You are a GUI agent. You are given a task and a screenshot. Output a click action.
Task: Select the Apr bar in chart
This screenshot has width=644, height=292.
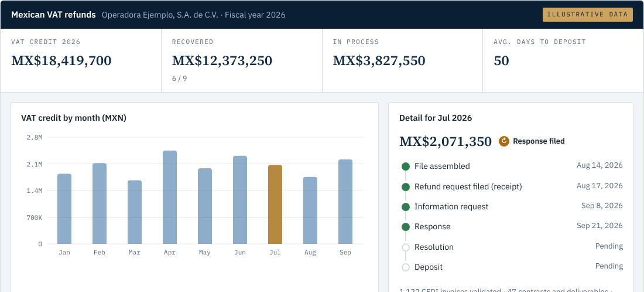pyautogui.click(x=170, y=198)
